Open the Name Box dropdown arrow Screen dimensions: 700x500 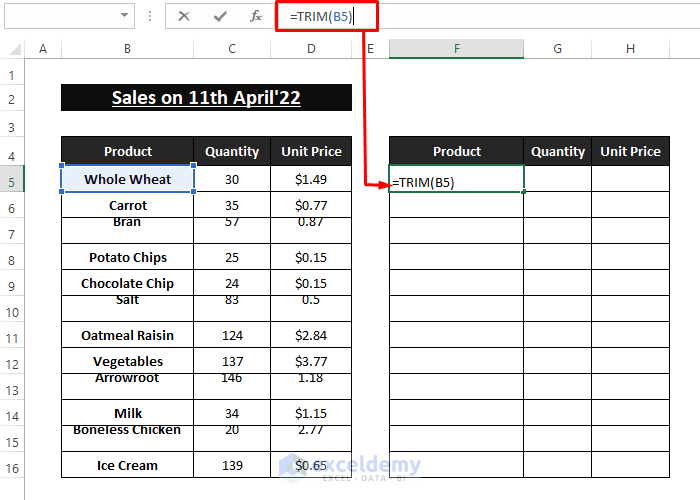[124, 16]
